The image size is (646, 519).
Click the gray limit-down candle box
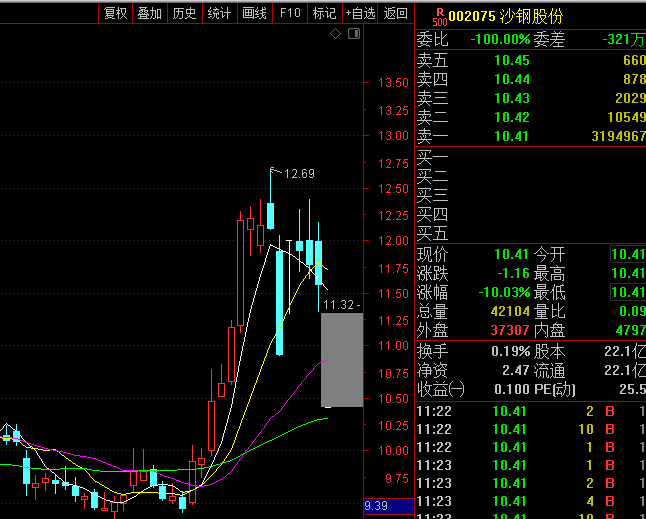click(x=341, y=360)
